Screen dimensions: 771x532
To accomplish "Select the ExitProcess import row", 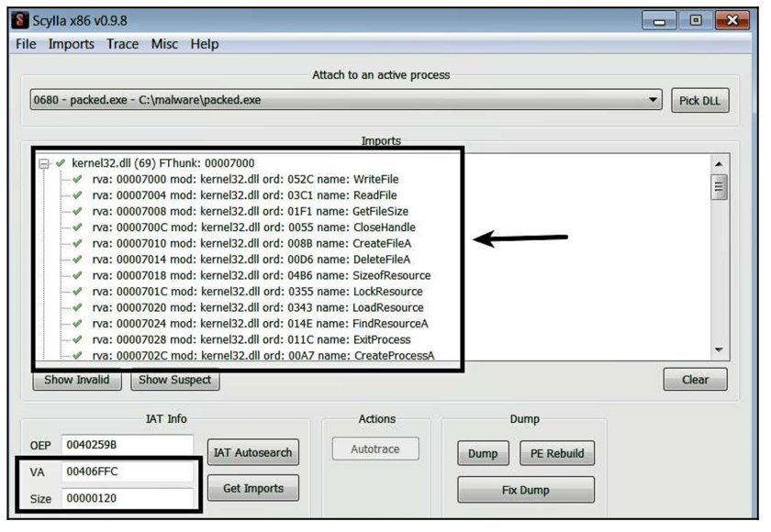I will tap(251, 339).
